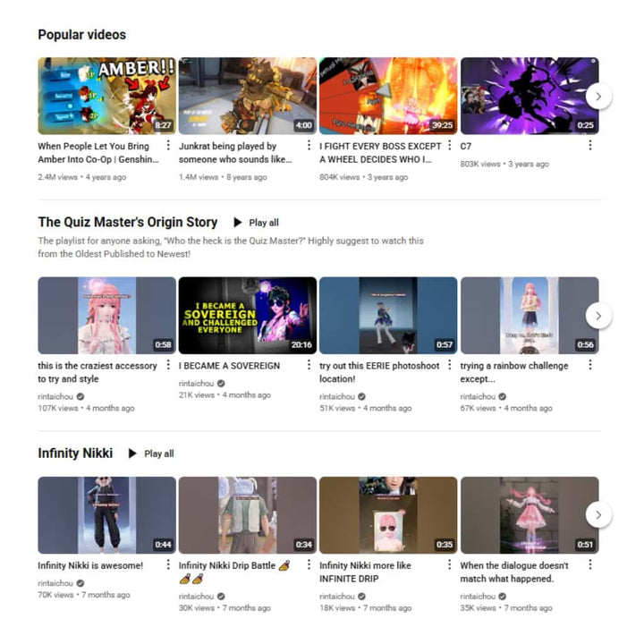This screenshot has width=644, height=644.
Task: Open title 'I BECAME A SOVEREIGN'
Action: tap(229, 366)
